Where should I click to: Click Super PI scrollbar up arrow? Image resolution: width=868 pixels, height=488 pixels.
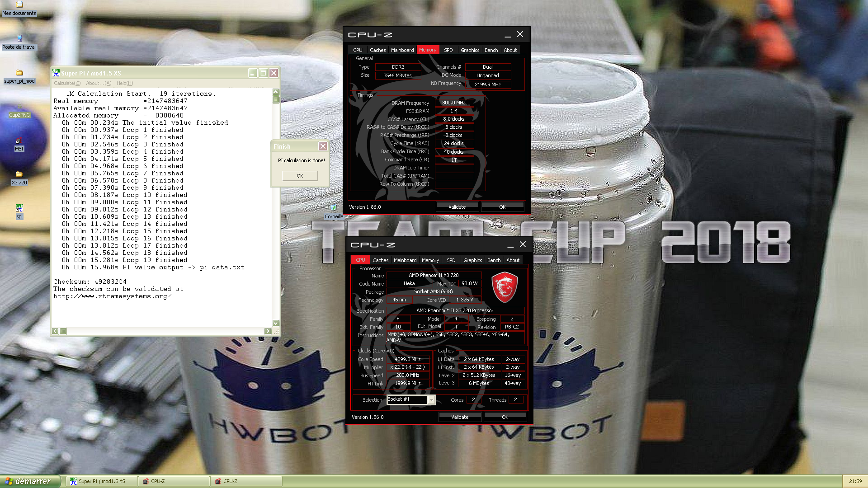pyautogui.click(x=276, y=92)
